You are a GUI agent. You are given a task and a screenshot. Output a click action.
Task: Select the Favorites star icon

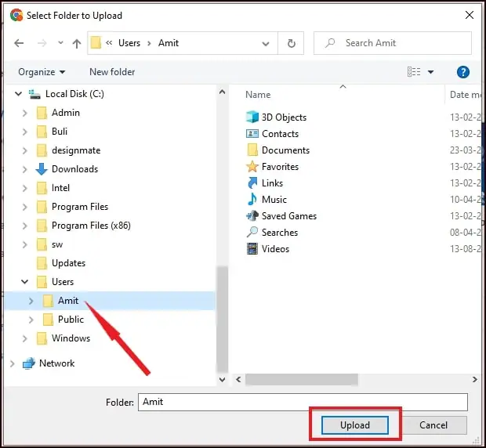[252, 167]
